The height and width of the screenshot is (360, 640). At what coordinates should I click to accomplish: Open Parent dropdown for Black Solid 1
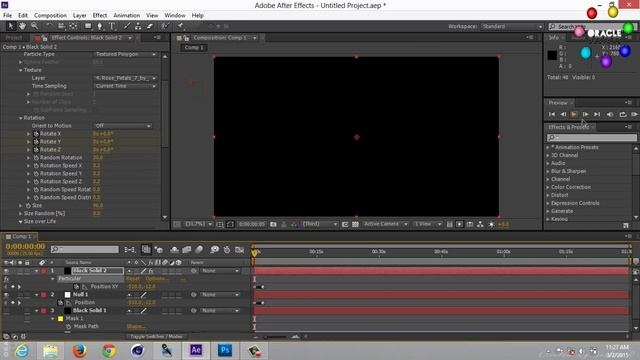(220, 311)
